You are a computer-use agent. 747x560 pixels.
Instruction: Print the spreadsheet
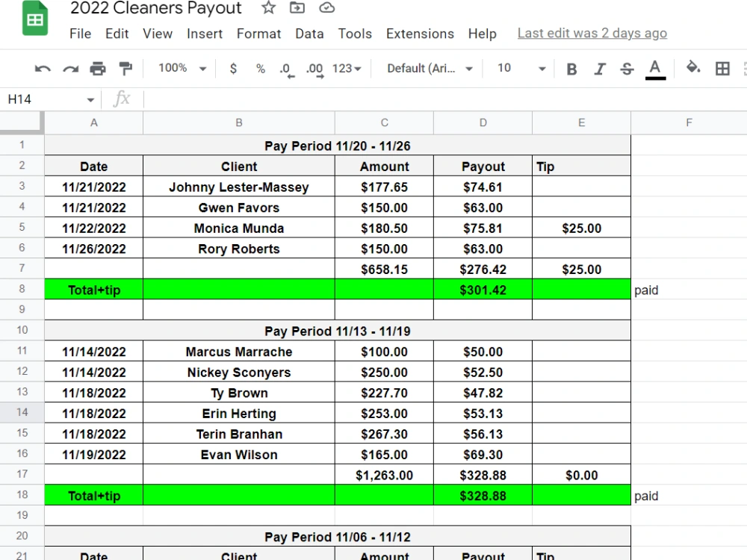tap(98, 69)
